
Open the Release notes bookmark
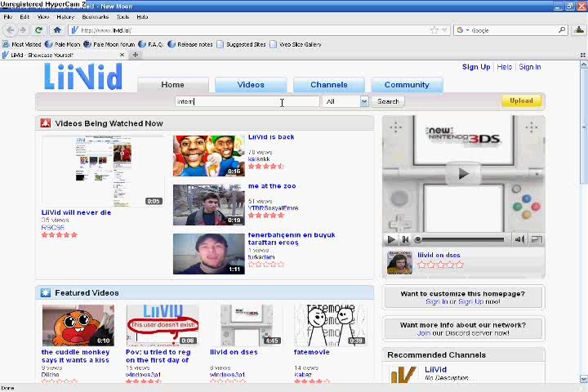pos(190,44)
